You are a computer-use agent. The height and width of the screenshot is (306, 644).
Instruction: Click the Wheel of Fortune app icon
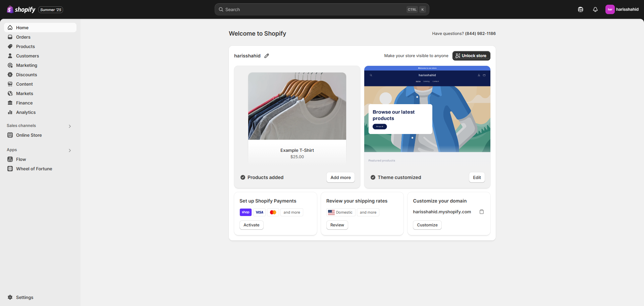[10, 169]
